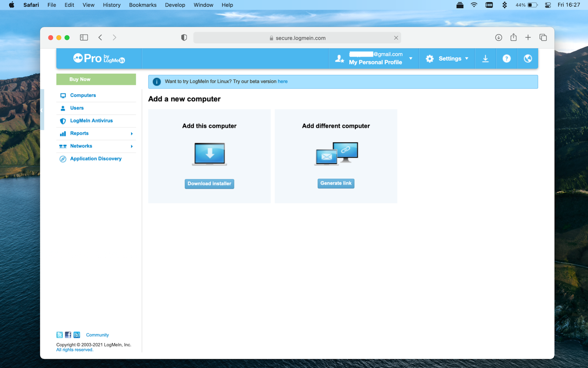Click the Download installer button
The image size is (588, 368).
(209, 184)
